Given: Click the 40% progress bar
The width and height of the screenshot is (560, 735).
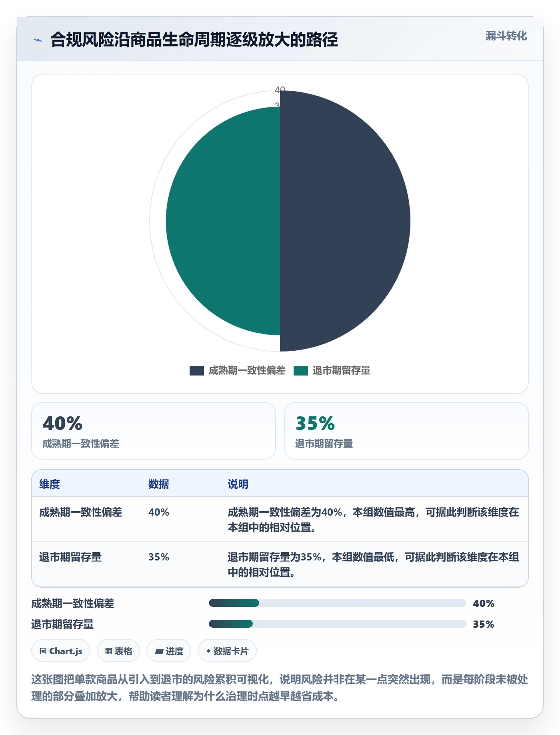Looking at the screenshot, I should pos(338,603).
